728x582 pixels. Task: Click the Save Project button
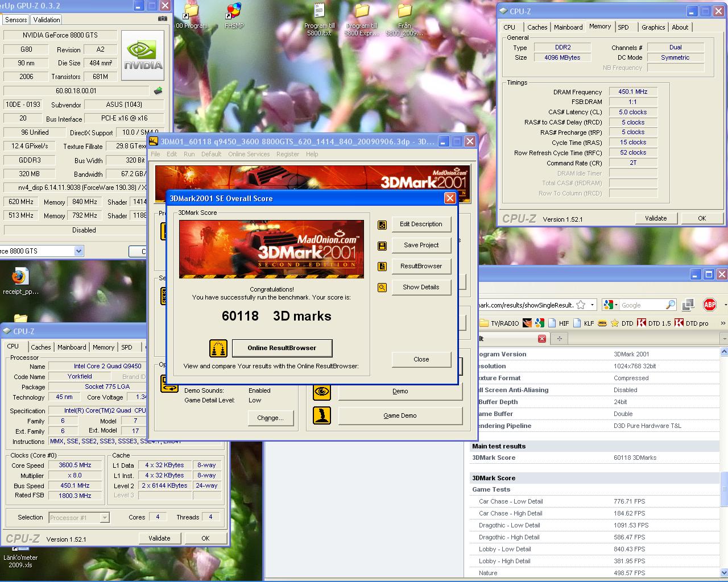(421, 246)
